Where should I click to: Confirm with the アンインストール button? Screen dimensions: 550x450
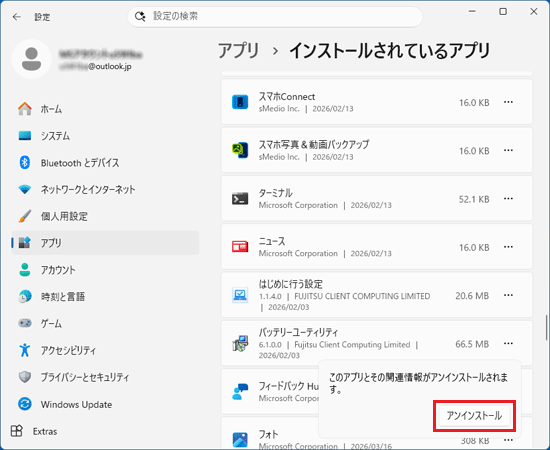[474, 416]
